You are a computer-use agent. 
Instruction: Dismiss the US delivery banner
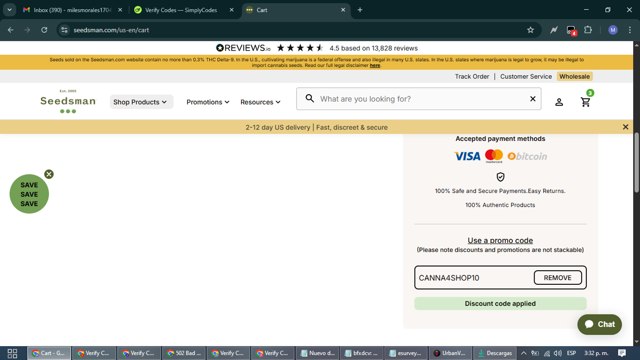[x=625, y=127]
